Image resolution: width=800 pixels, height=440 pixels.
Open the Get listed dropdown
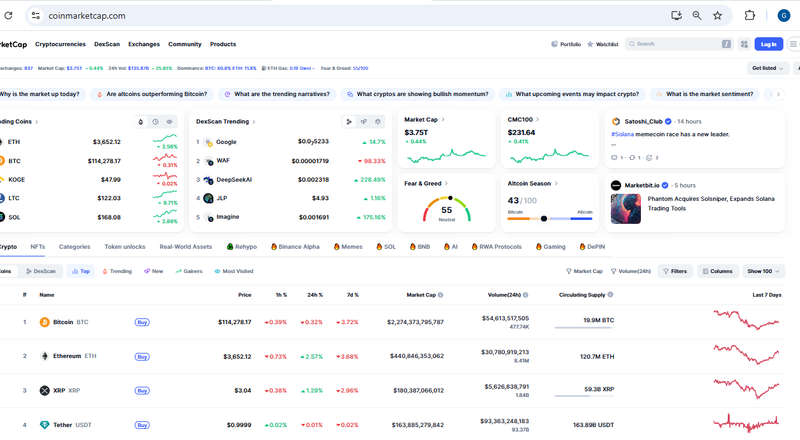[x=768, y=68]
